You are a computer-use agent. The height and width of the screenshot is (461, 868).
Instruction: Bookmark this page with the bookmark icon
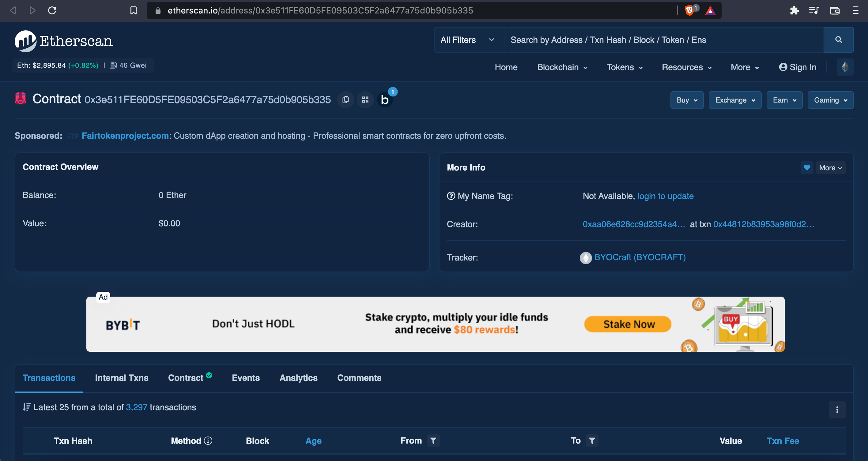pos(134,10)
